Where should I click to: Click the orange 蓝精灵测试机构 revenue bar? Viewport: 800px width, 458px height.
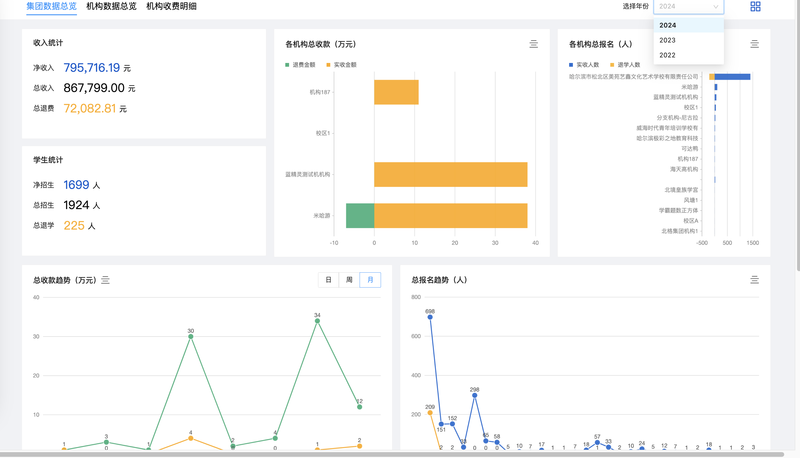[451, 174]
